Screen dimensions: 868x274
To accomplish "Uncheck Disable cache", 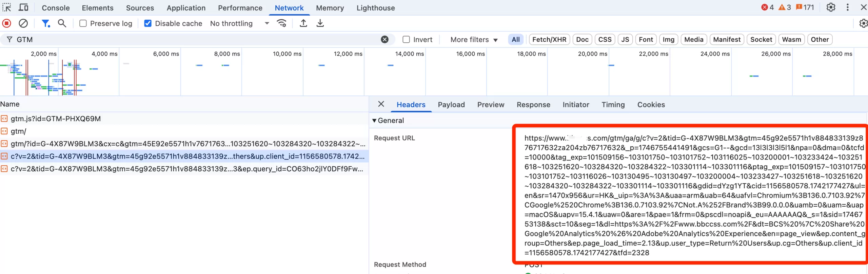I will (148, 23).
